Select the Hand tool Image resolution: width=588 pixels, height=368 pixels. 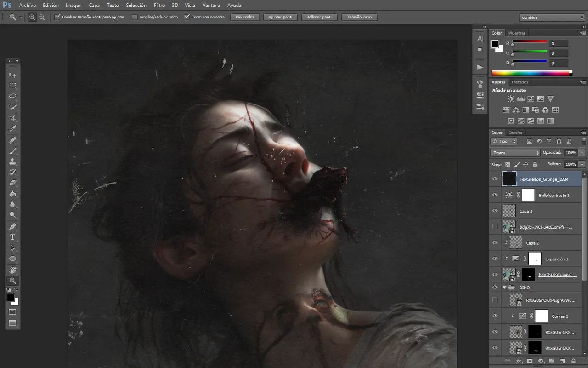coord(13,270)
